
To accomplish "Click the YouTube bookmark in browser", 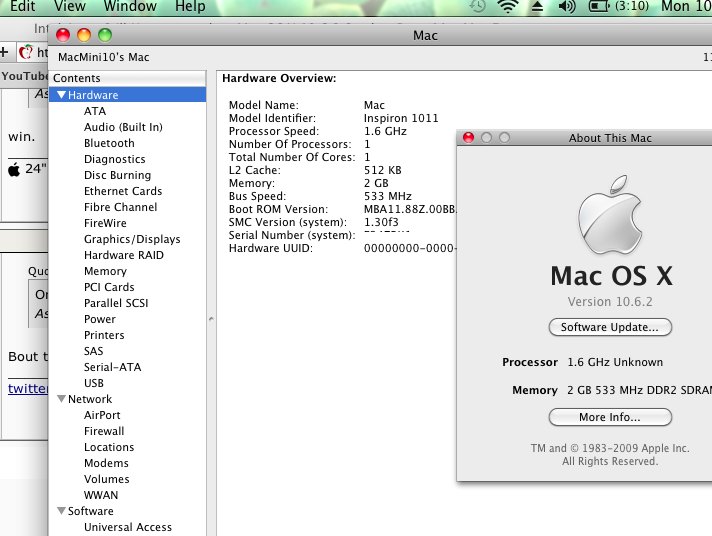I will click(24, 76).
